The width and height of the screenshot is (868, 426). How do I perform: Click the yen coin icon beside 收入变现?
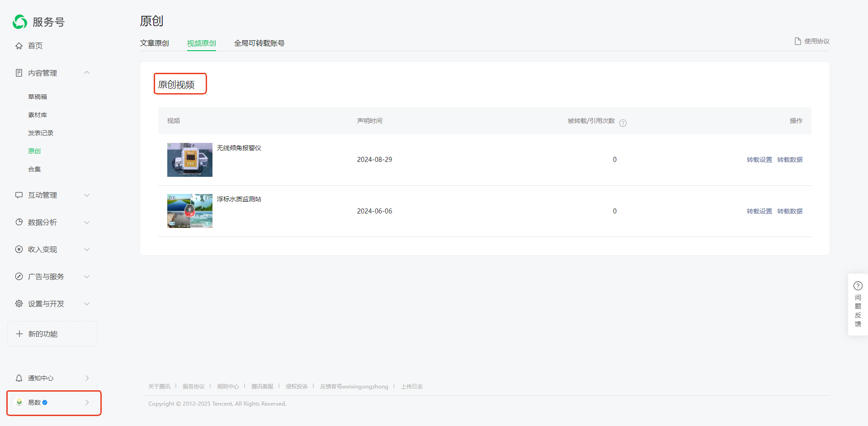[19, 249]
